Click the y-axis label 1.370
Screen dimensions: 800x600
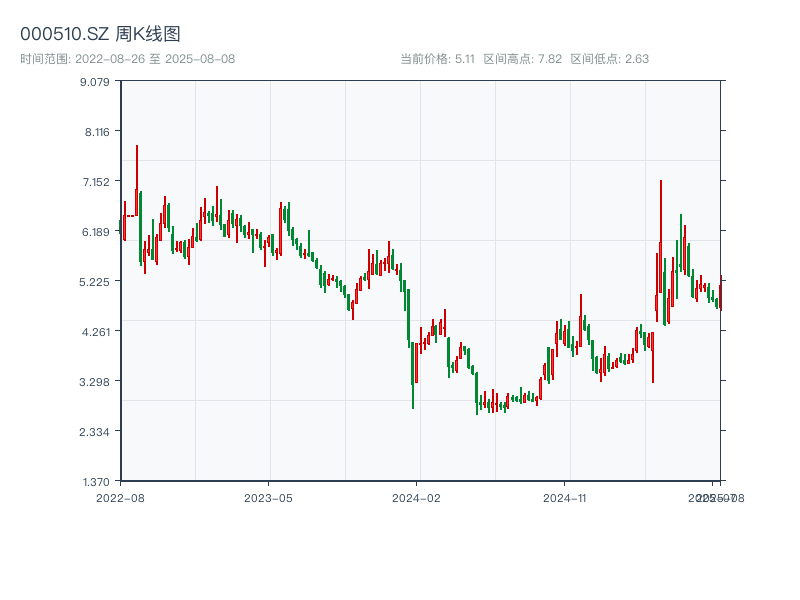pos(96,482)
